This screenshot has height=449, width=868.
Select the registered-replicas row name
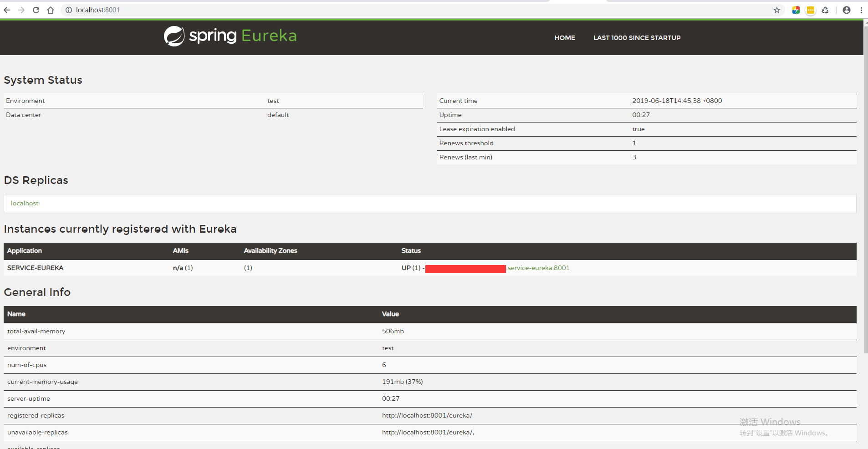[36, 415]
